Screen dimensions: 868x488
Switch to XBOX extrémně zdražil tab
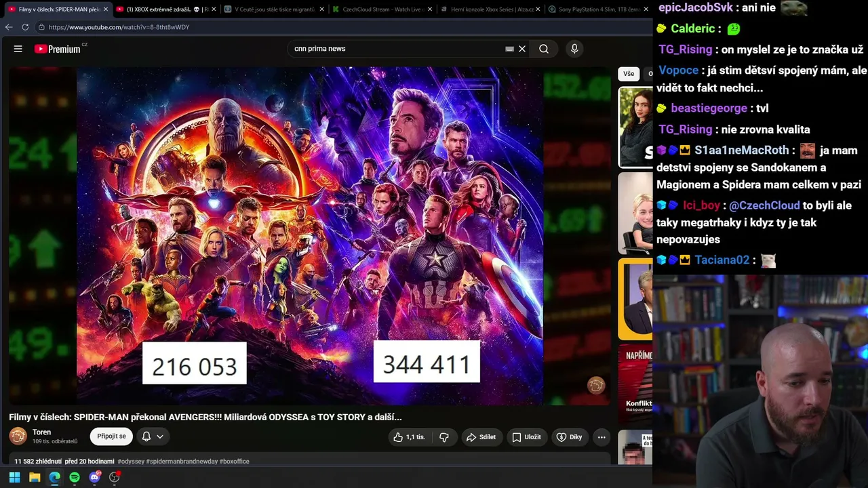(x=166, y=9)
